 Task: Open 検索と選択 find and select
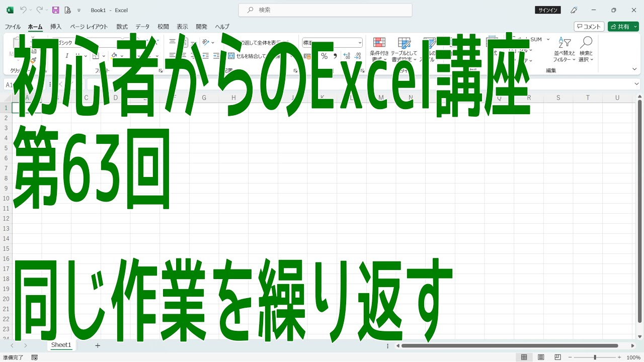point(586,50)
